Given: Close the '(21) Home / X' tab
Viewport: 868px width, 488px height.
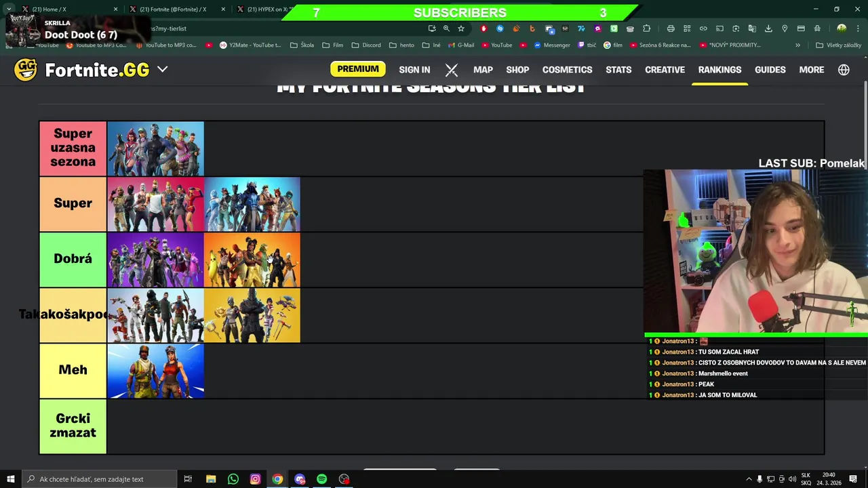Looking at the screenshot, I should (115, 9).
